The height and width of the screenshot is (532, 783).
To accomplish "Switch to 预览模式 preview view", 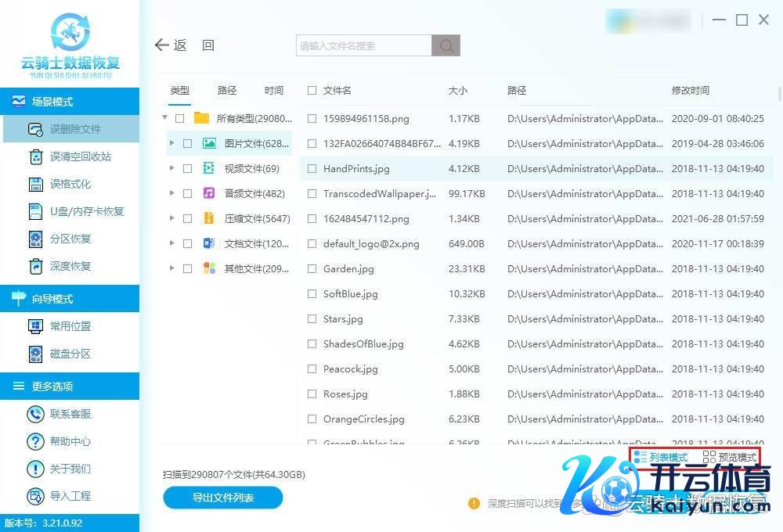I will click(x=730, y=457).
